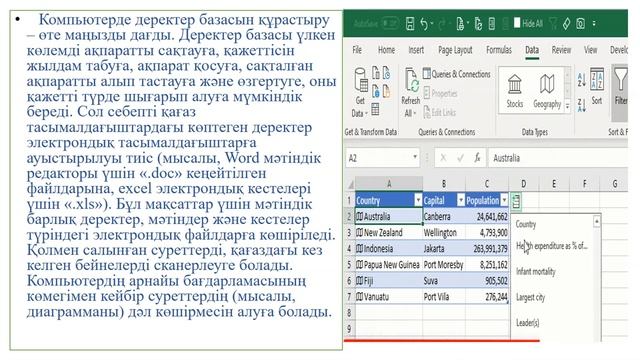Click the formula bar showing Australia

558,158
